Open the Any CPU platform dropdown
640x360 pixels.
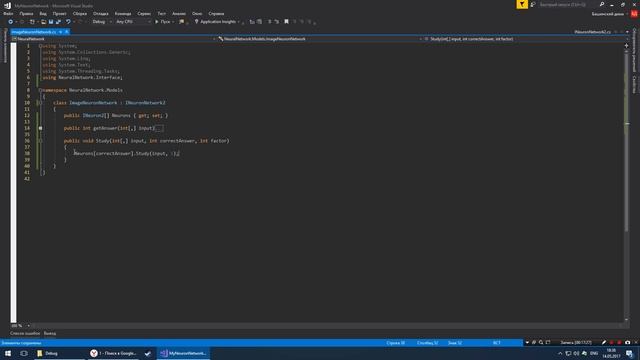click(133, 22)
